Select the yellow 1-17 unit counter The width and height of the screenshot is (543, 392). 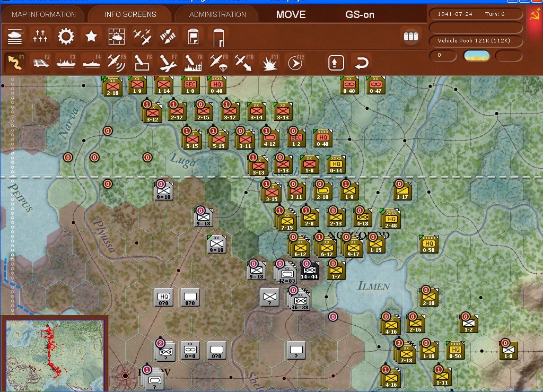(x=402, y=191)
